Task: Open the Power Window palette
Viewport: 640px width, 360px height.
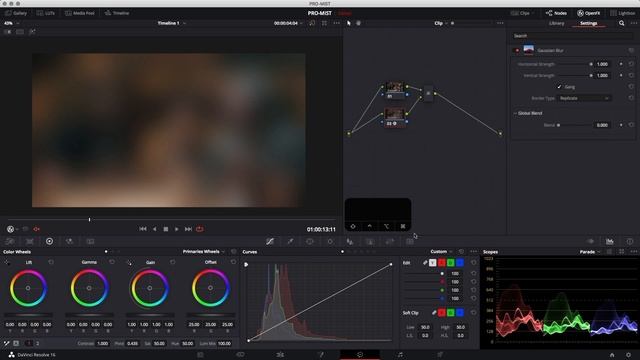Action: 310,241
